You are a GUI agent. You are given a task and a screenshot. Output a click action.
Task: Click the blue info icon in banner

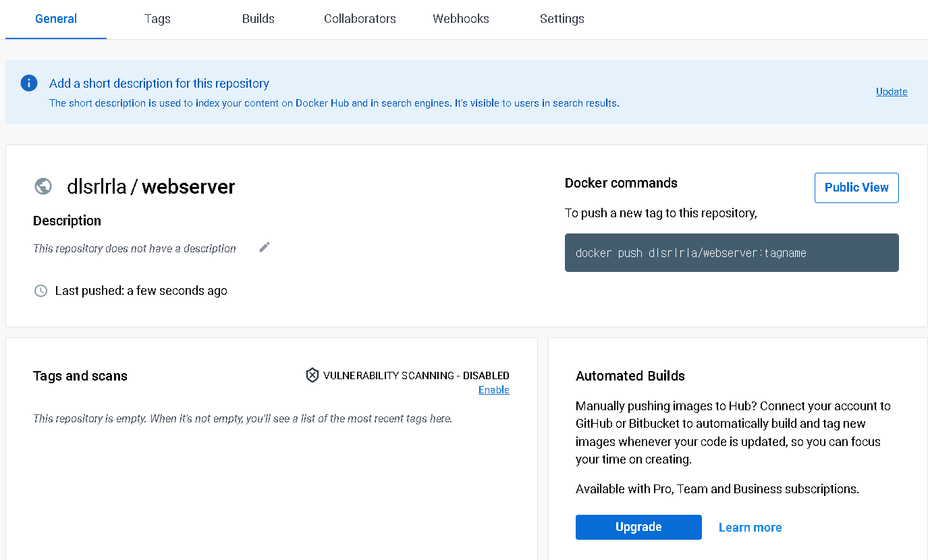point(29,83)
